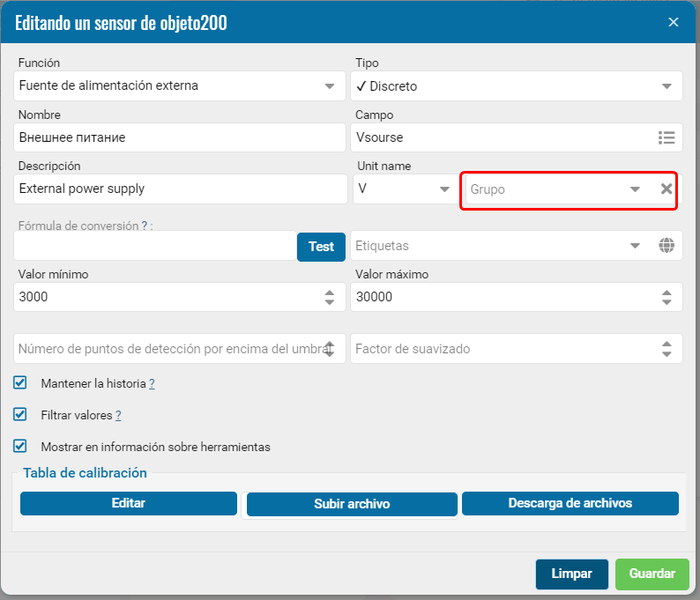Disable Mostrar en información sobre herramientas
Viewport: 700px width, 600px height.
tap(20, 446)
